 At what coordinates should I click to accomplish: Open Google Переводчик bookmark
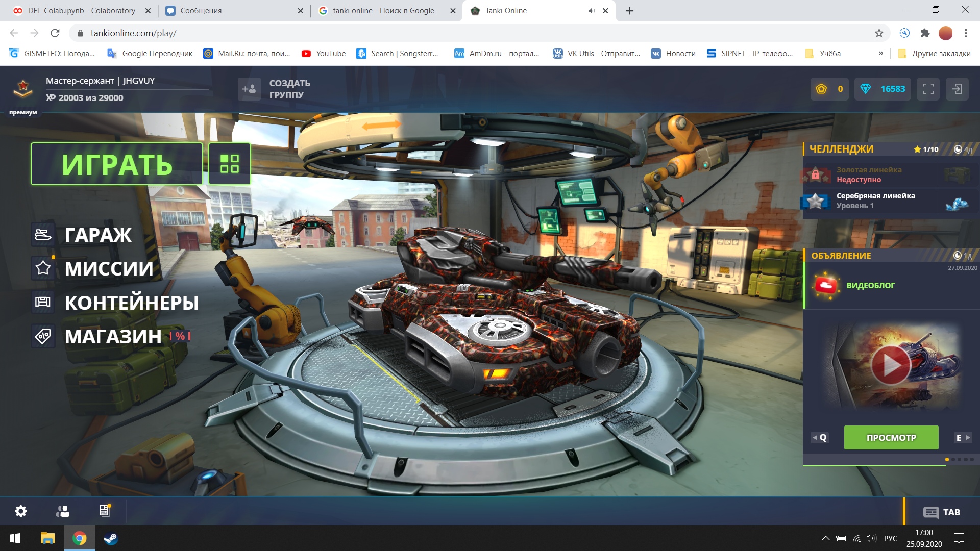(150, 54)
